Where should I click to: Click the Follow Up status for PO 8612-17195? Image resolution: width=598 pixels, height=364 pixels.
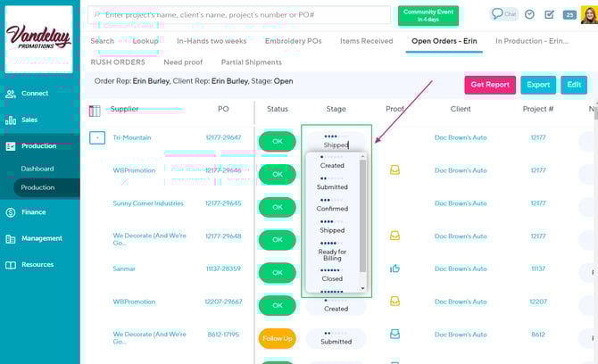pos(277,339)
